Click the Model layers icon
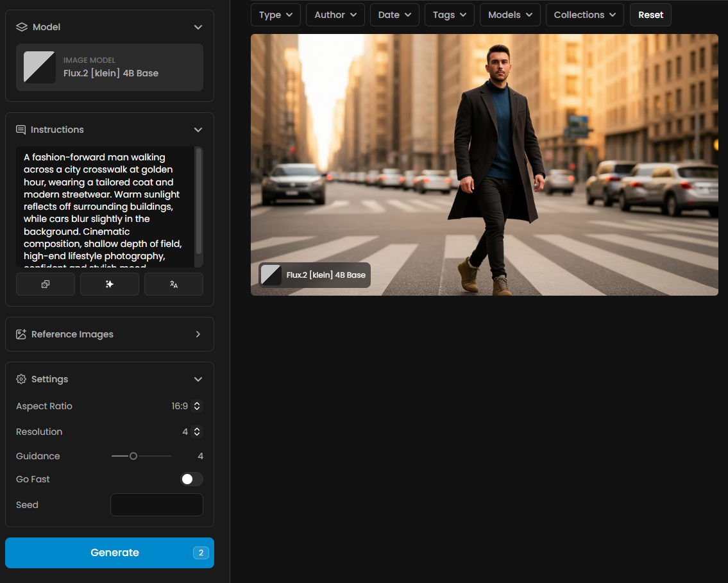Viewport: 728px width, 583px height. point(21,27)
